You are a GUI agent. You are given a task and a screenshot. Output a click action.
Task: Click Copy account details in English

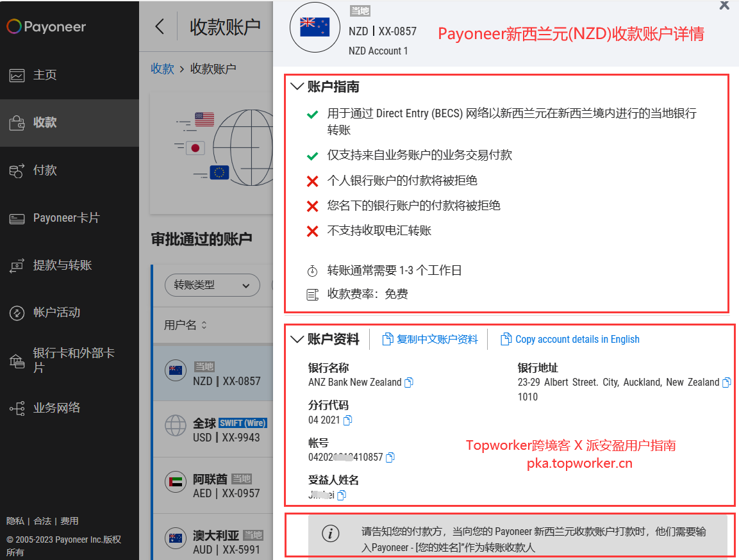(570, 339)
